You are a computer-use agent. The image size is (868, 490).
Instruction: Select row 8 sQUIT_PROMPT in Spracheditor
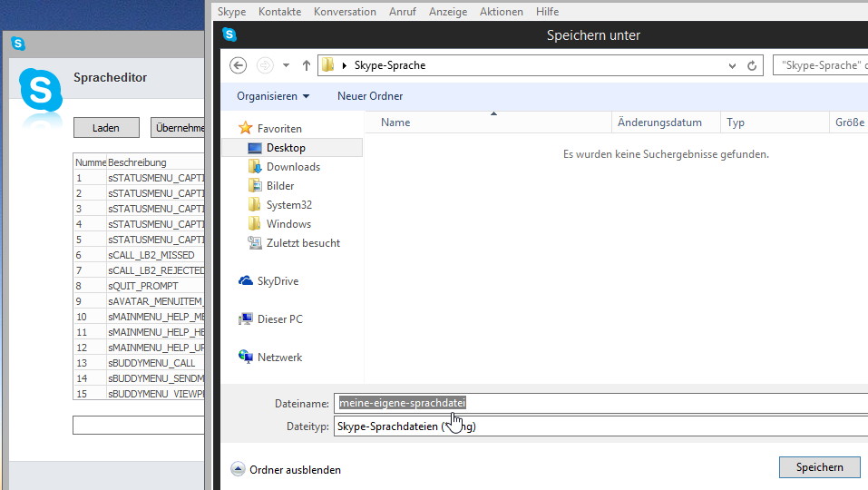[x=139, y=286]
